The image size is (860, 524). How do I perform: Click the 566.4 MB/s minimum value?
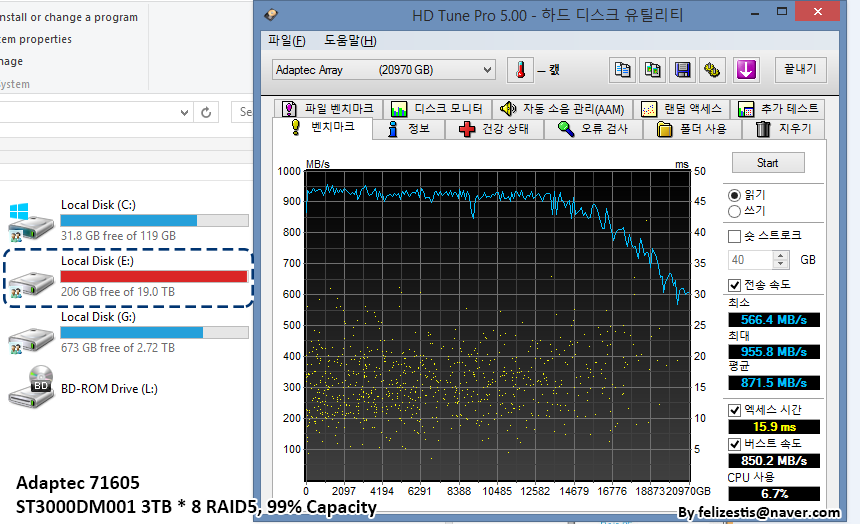click(774, 320)
